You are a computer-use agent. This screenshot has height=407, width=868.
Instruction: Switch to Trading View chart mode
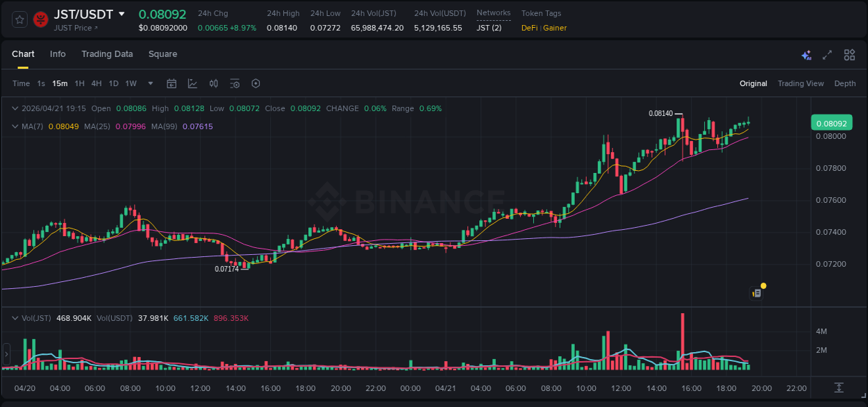[800, 83]
